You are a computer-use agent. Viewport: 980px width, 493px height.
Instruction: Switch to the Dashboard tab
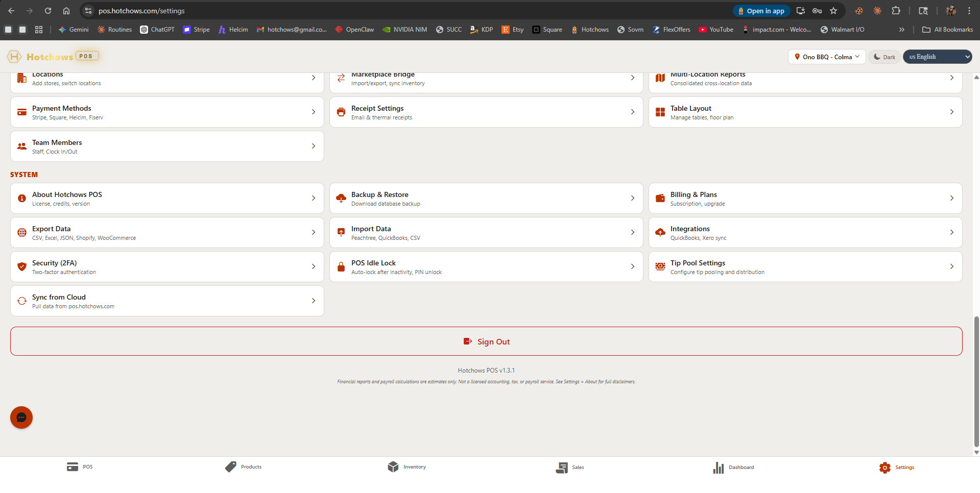point(733,467)
